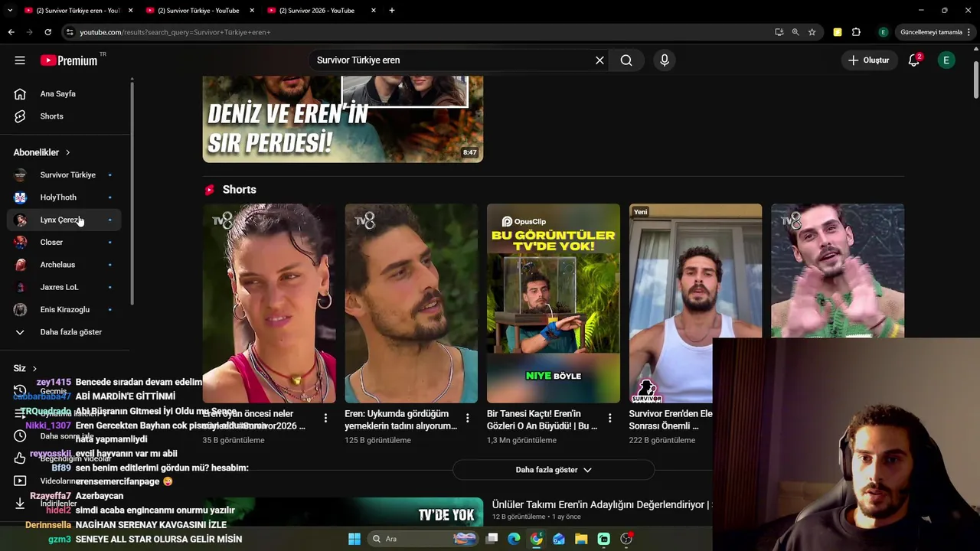
Task: Open a new browser tab
Action: (x=392, y=11)
